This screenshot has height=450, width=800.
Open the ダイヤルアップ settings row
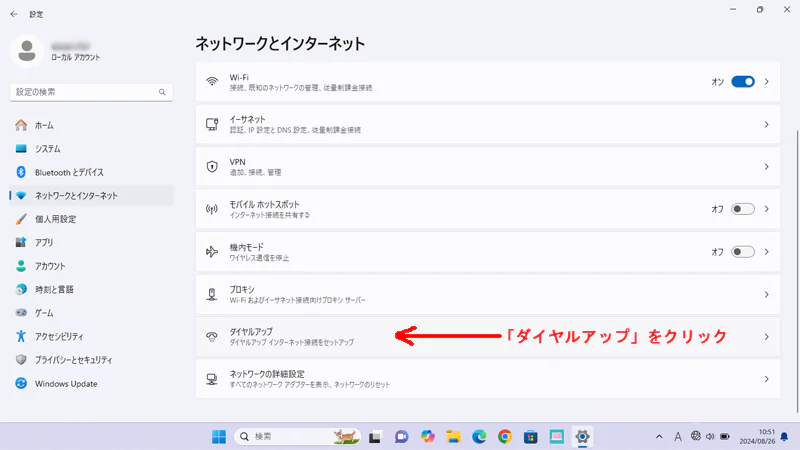[x=488, y=337]
